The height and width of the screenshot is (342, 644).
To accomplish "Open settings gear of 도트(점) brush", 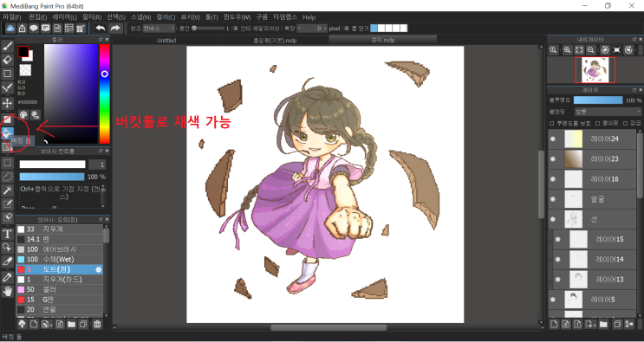I will (x=99, y=269).
